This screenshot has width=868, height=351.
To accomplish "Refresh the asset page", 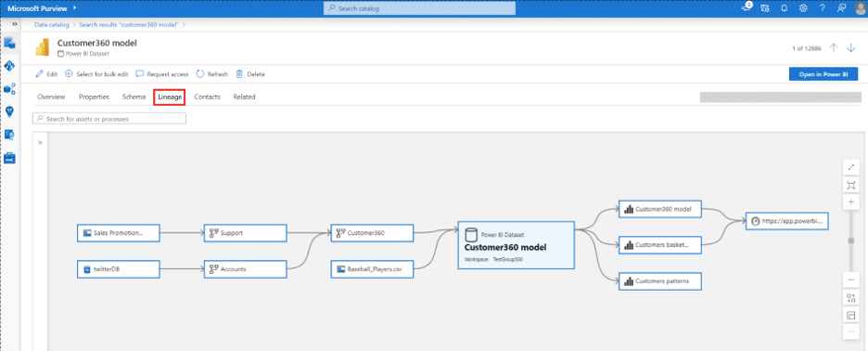I will tap(212, 73).
